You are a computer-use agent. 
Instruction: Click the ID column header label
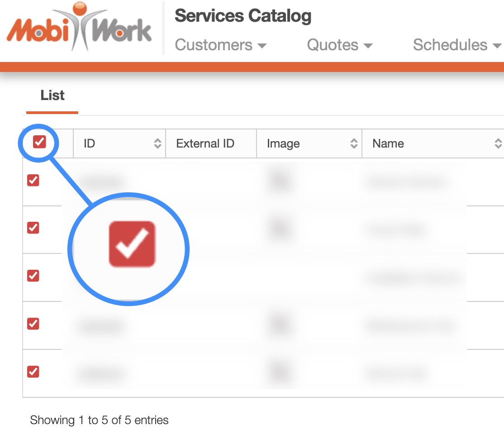[89, 144]
